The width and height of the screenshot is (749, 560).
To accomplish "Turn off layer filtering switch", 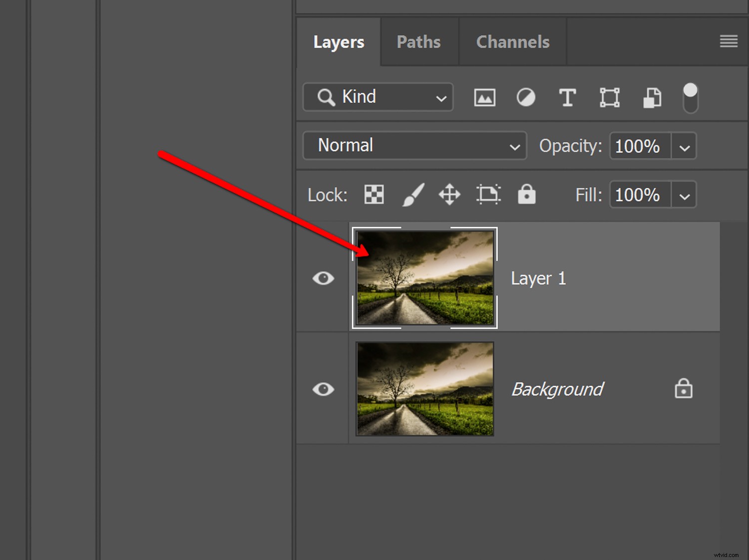I will (690, 97).
